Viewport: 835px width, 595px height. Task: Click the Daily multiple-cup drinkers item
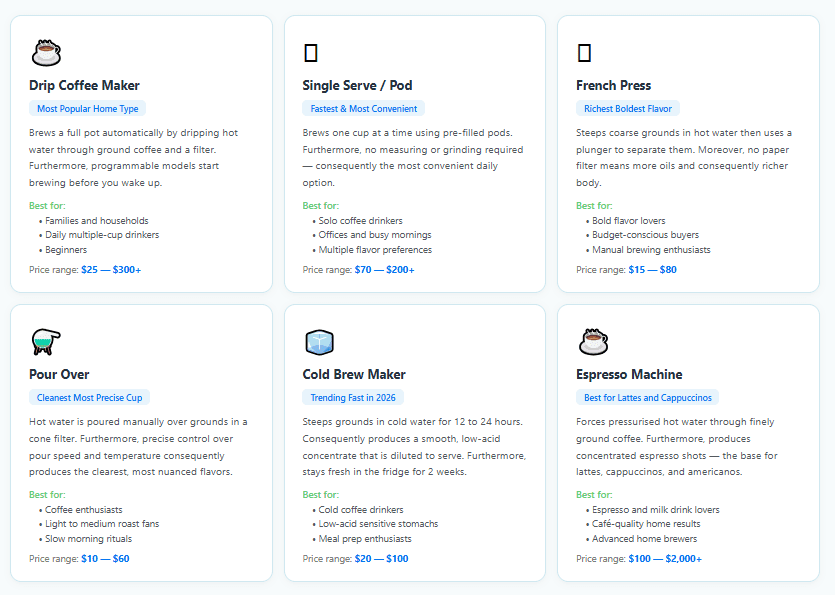click(102, 235)
